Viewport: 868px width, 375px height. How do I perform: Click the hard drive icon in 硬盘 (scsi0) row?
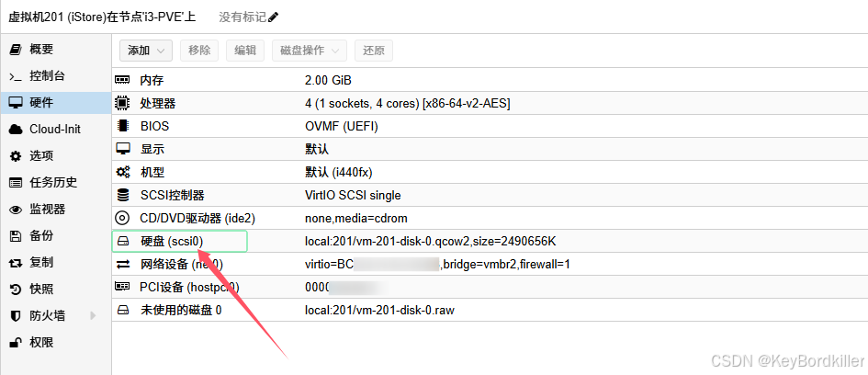click(x=122, y=242)
